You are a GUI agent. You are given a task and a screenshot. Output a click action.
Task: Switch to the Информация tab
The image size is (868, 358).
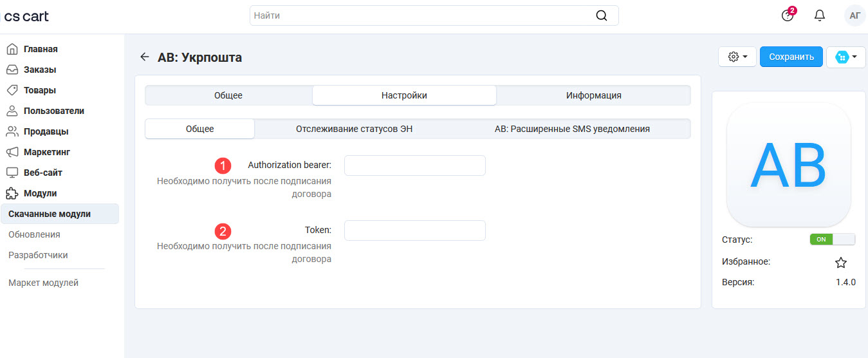tap(594, 95)
